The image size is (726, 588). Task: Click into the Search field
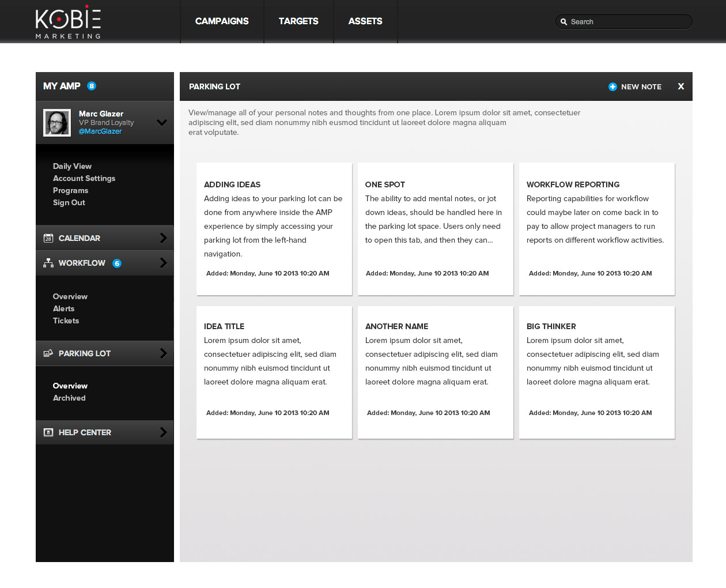click(624, 22)
